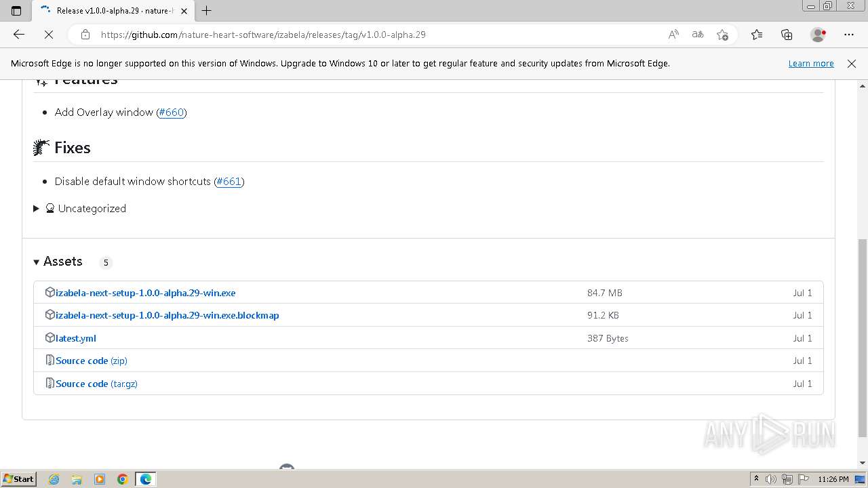Click the scrollbar down arrow

click(x=863, y=462)
